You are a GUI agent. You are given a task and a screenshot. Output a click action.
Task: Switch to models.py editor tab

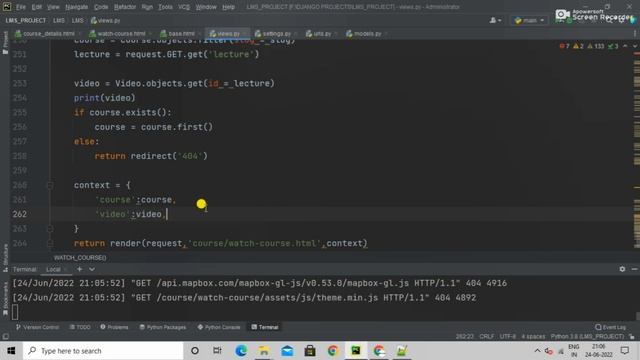pyautogui.click(x=367, y=33)
